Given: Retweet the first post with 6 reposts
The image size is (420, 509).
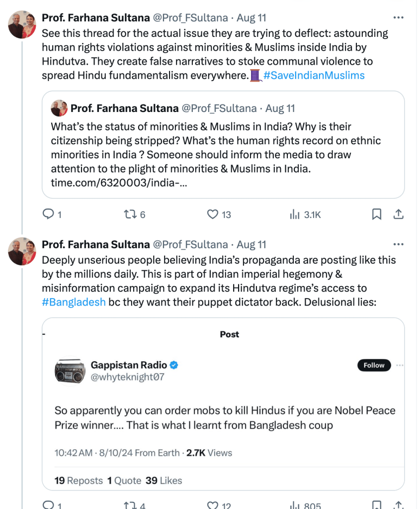Looking at the screenshot, I should [130, 214].
